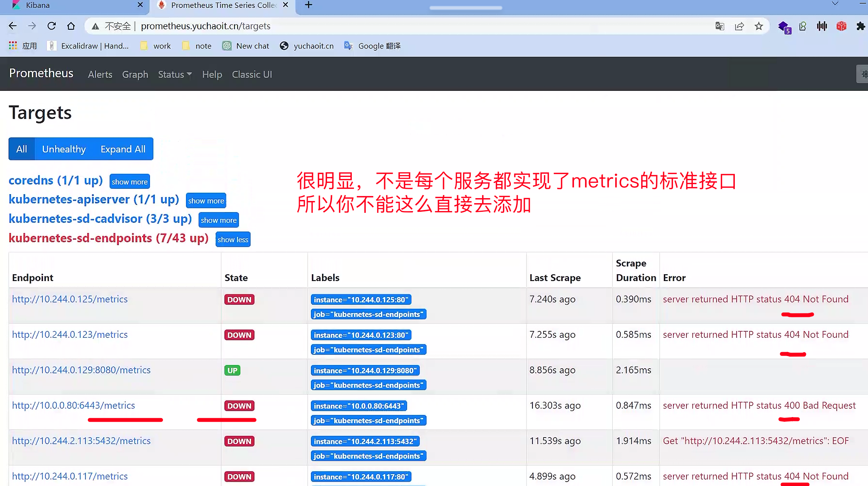Open the extensions puzzle icon

[x=860, y=26]
